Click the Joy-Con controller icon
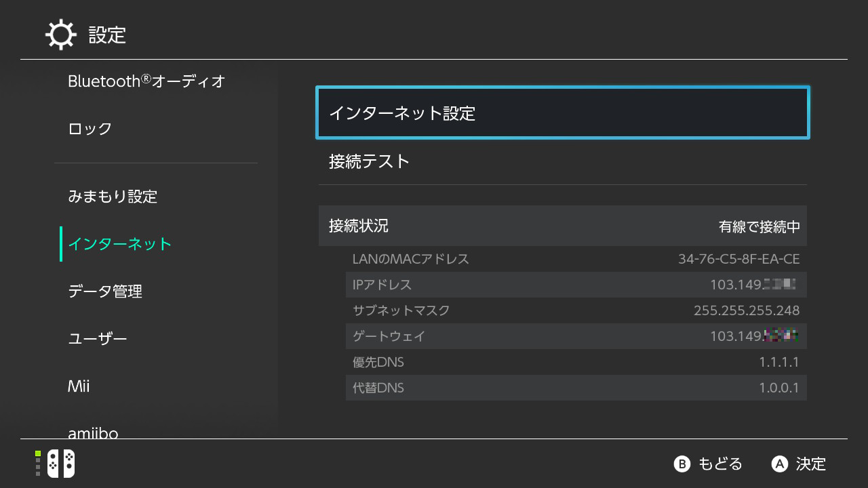 coord(60,464)
